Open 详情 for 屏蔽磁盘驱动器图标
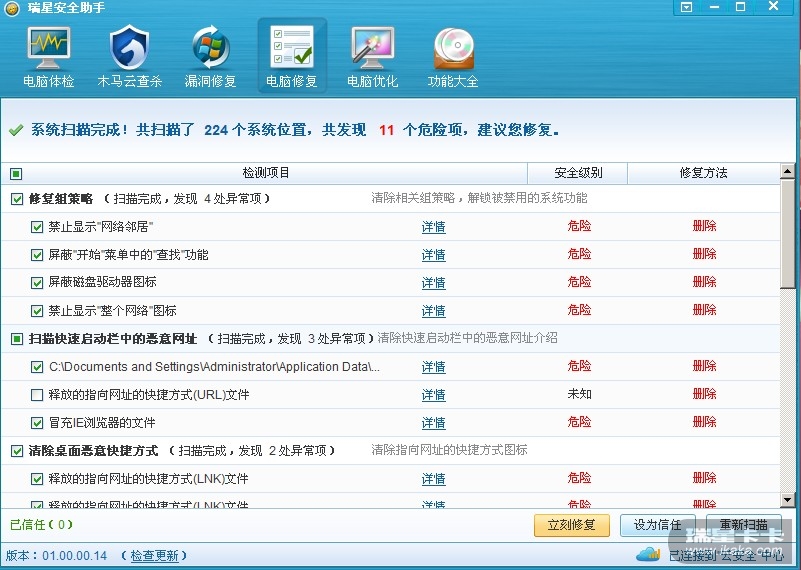The image size is (801, 570). pos(434,282)
